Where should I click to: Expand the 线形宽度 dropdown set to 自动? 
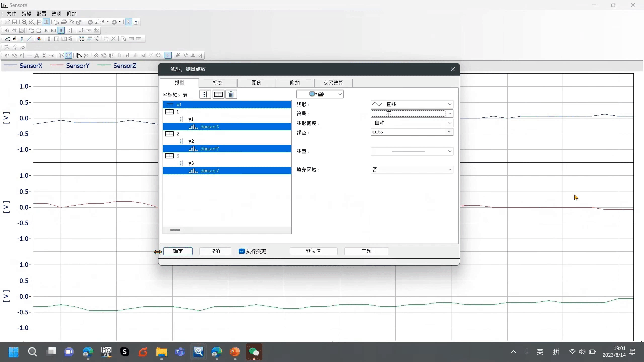pyautogui.click(x=412, y=123)
